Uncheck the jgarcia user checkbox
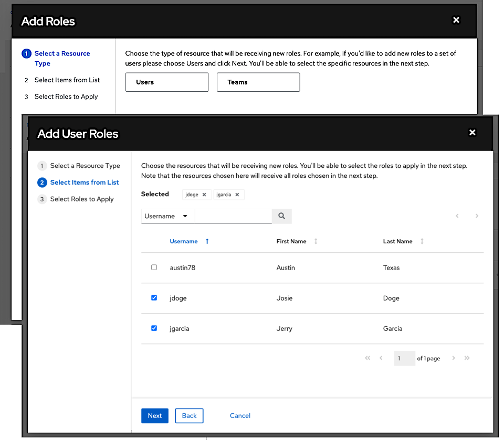This screenshot has height=440, width=504. [154, 328]
